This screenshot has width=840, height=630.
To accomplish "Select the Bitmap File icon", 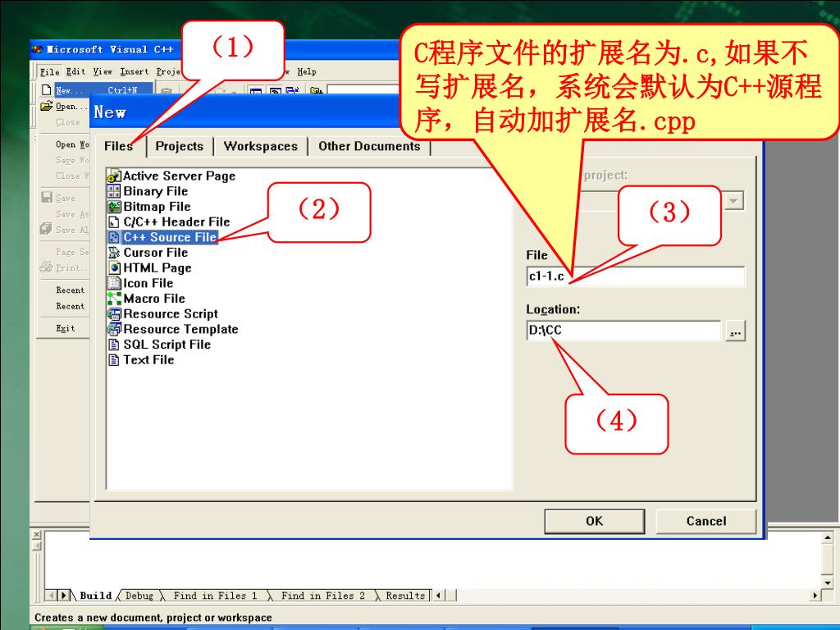I will pos(114,206).
